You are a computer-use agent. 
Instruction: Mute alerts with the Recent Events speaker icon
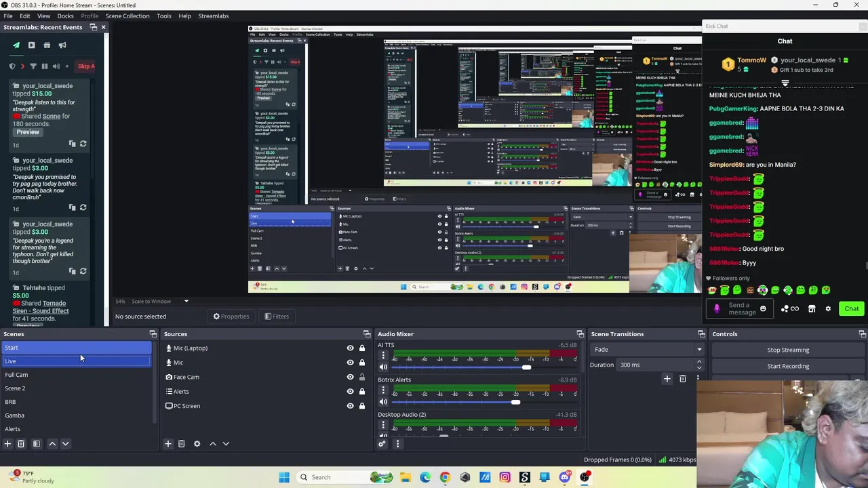[56, 66]
